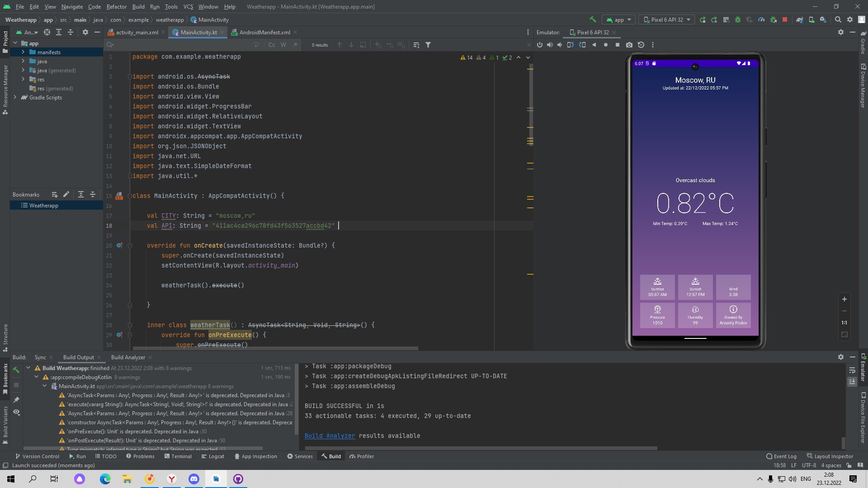Click the find search input field
The image size is (868, 488).
coord(181,45)
